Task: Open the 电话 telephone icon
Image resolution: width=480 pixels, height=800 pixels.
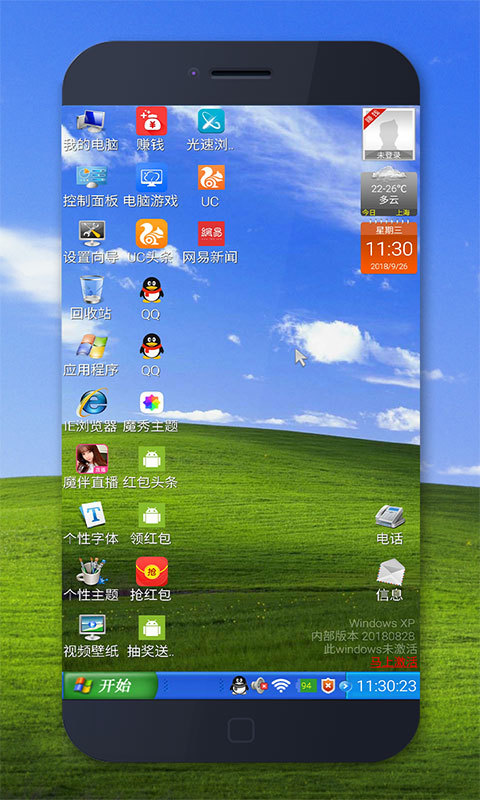Action: (x=390, y=524)
